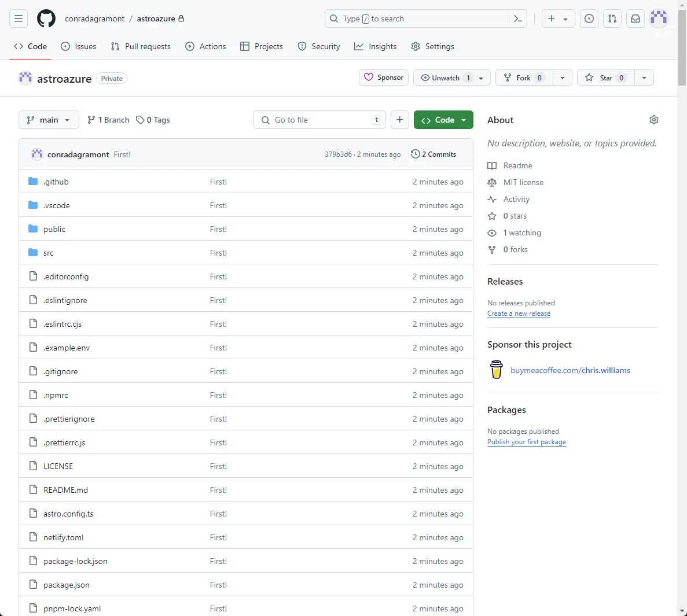Open the hamburger navigation menu
The height and width of the screenshot is (616, 687).
tap(19, 19)
